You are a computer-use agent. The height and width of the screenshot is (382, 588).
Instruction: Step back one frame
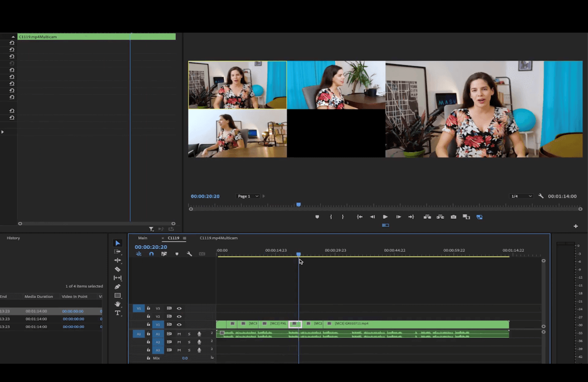point(372,217)
